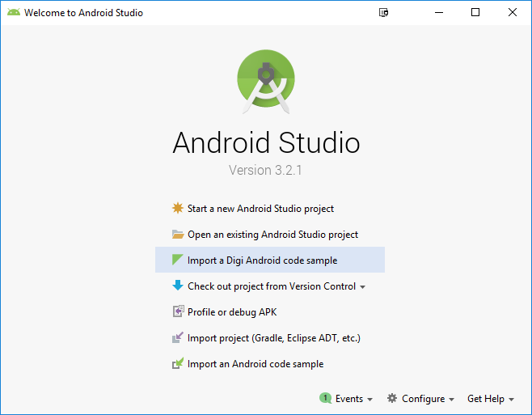Screen dimensions: 532x415
Task: Click the blue download arrow icon
Action: [x=177, y=286]
